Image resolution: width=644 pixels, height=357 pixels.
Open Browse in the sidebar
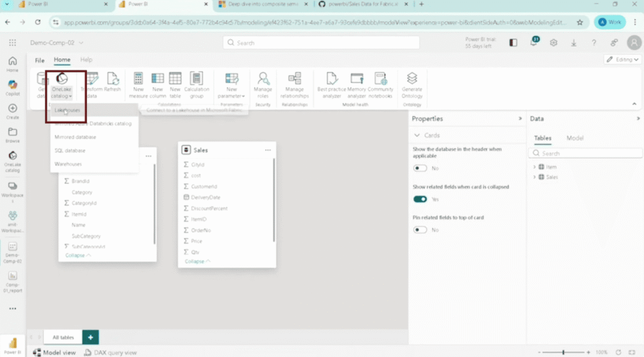[13, 135]
